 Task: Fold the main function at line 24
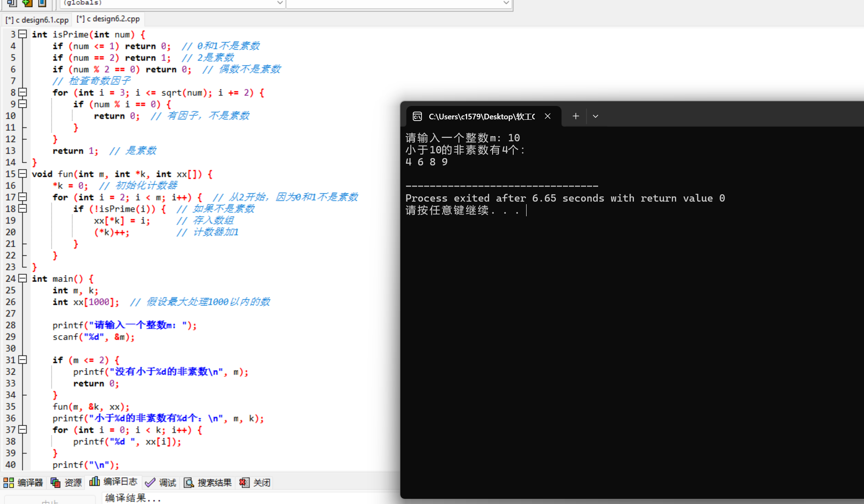tap(23, 278)
